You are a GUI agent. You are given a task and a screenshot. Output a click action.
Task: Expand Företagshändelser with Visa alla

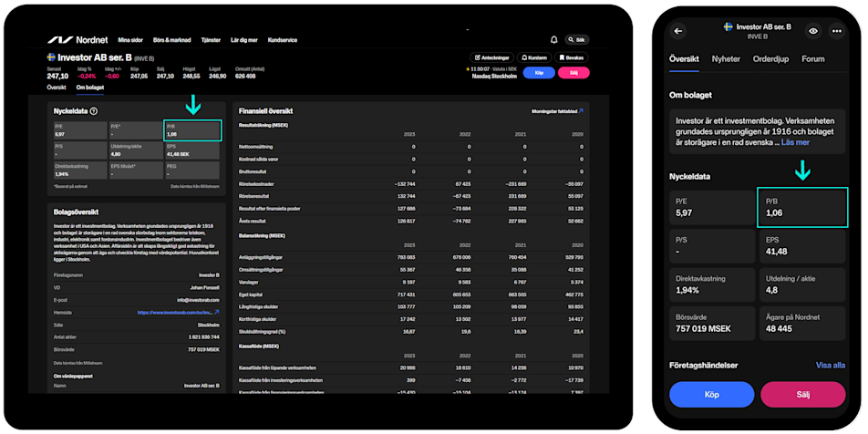[x=830, y=365]
